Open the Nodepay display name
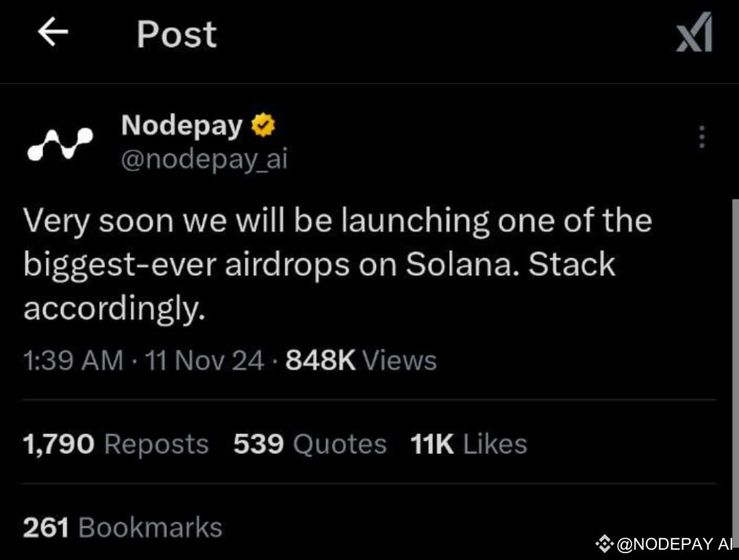 (x=182, y=125)
